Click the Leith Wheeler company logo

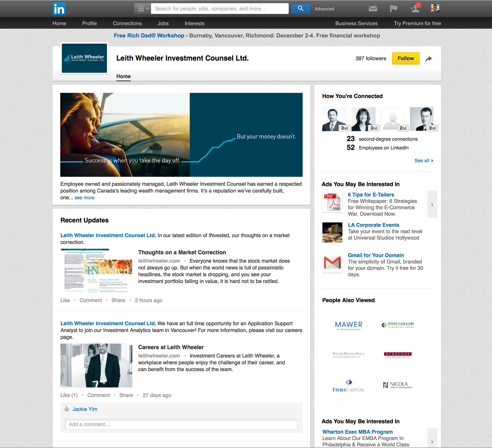tap(84, 58)
